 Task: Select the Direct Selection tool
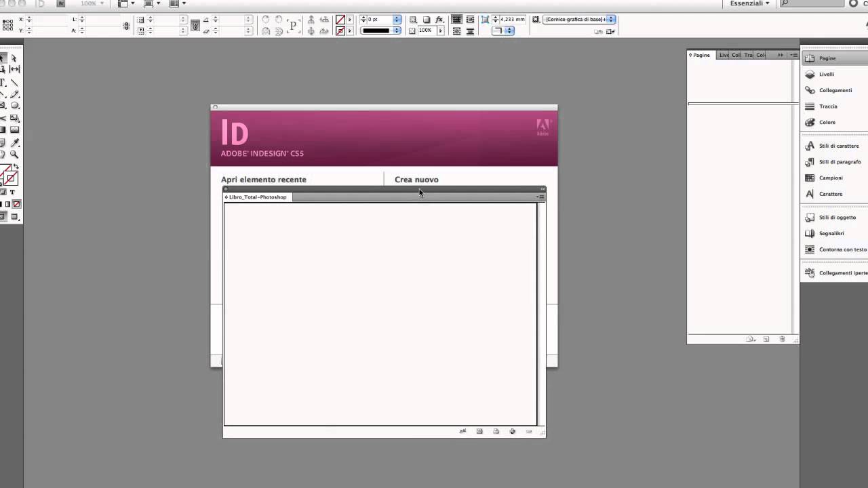coord(14,58)
